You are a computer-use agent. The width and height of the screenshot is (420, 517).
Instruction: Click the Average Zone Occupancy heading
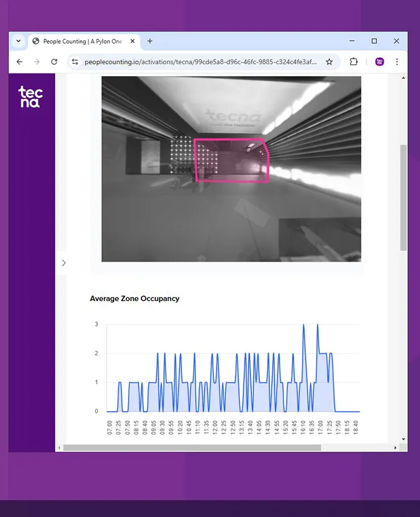pos(135,299)
